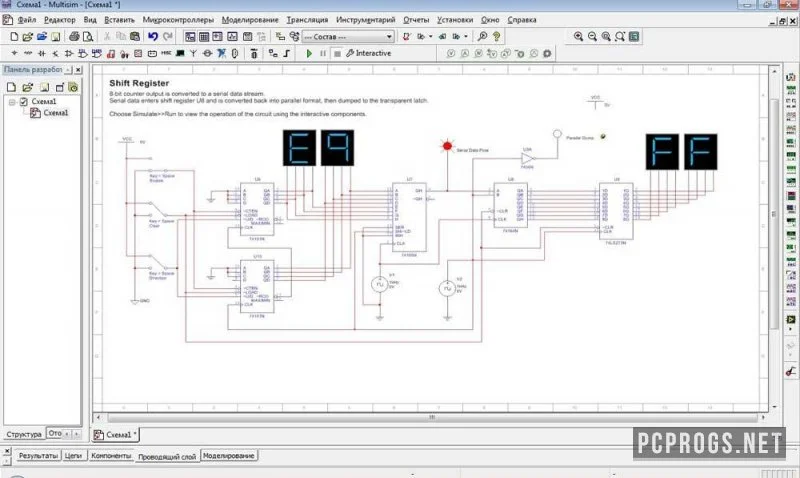Select the Схема1 * document tab

(x=116, y=435)
